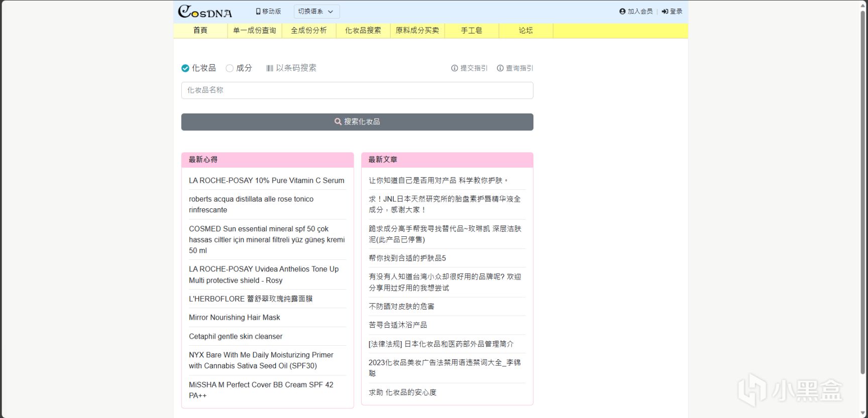Click the CosDNA logo
Image resolution: width=868 pixels, height=418 pixels.
tap(205, 11)
